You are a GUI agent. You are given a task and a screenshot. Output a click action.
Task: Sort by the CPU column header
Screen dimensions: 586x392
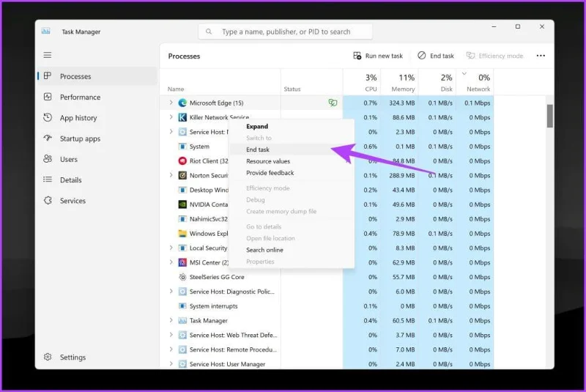(x=362, y=82)
